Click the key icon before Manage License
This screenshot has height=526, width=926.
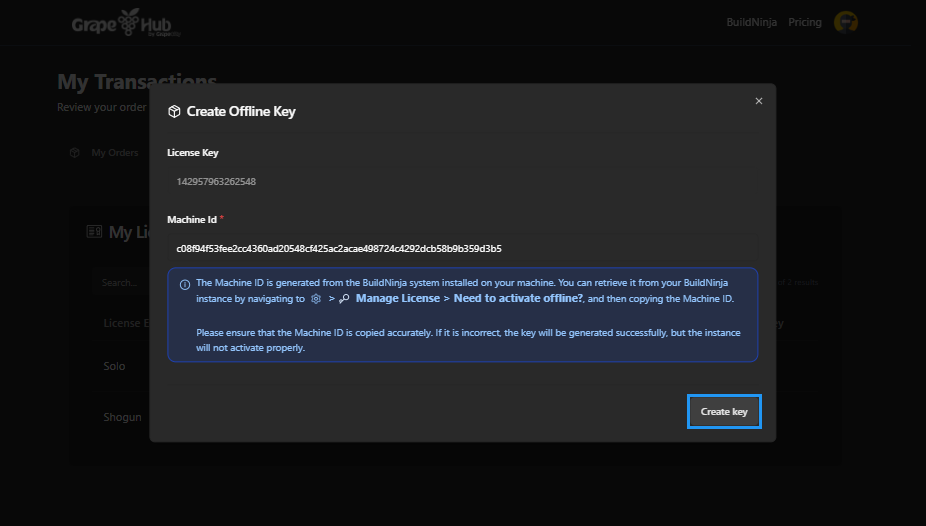pos(344,299)
